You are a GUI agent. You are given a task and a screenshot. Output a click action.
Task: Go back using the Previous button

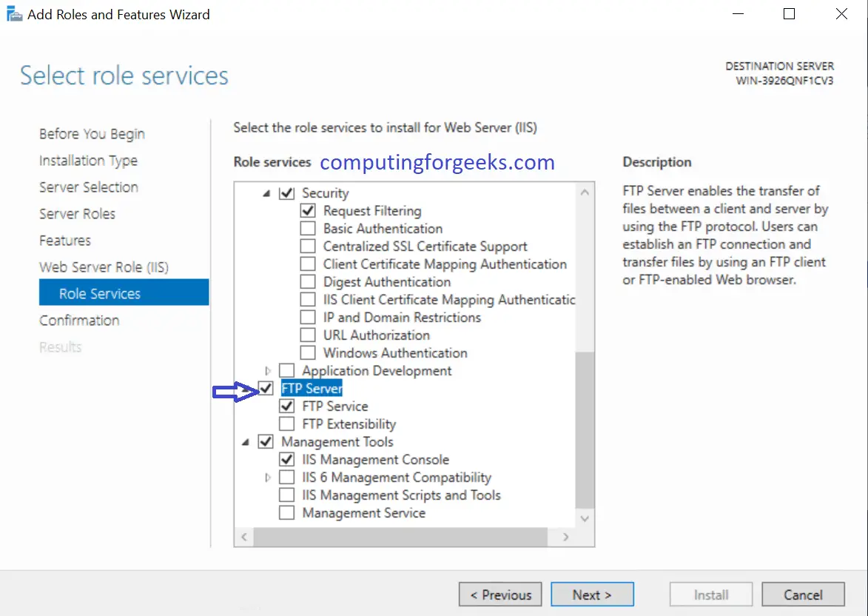(x=499, y=594)
